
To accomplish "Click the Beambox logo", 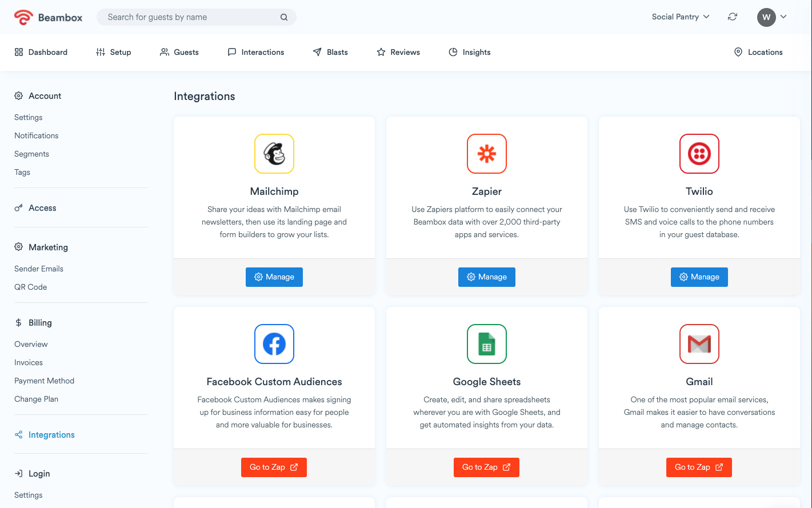I will 49,17.
